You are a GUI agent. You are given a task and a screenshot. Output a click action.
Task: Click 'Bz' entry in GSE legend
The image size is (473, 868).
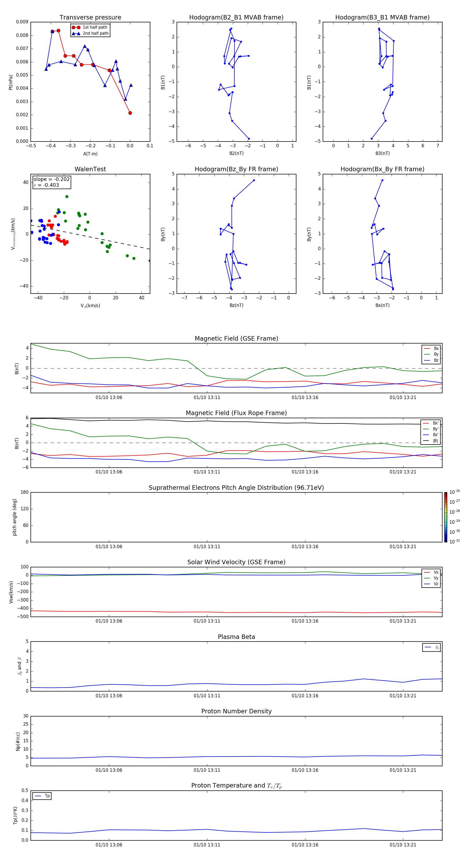431,360
